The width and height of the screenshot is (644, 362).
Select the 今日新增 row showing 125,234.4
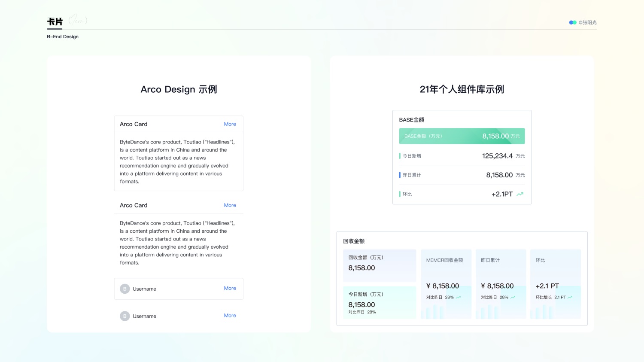coord(462,156)
